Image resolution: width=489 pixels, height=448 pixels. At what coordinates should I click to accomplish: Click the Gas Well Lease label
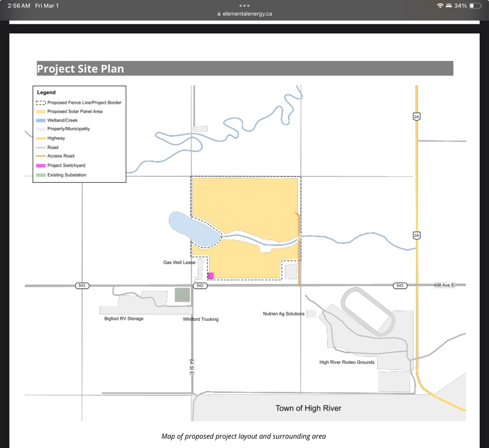pos(179,262)
